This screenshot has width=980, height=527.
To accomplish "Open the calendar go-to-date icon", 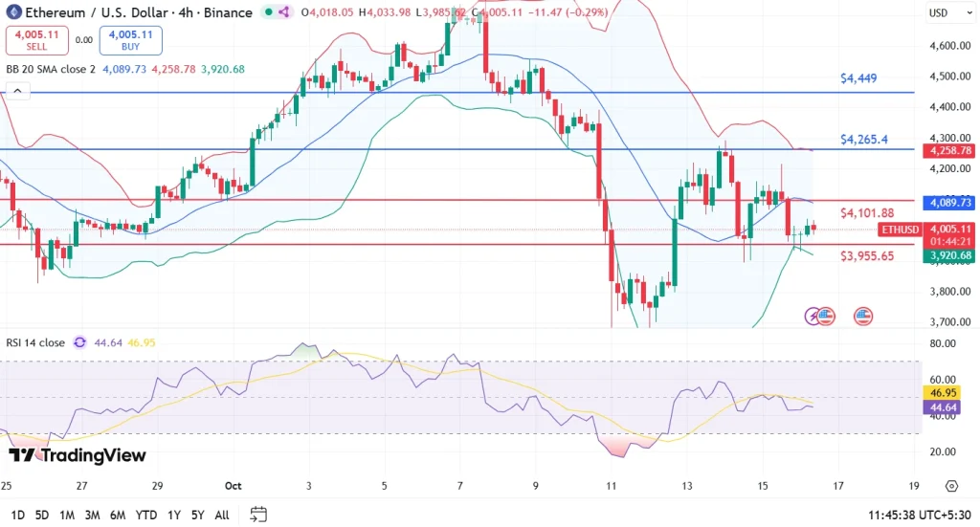I will click(257, 515).
